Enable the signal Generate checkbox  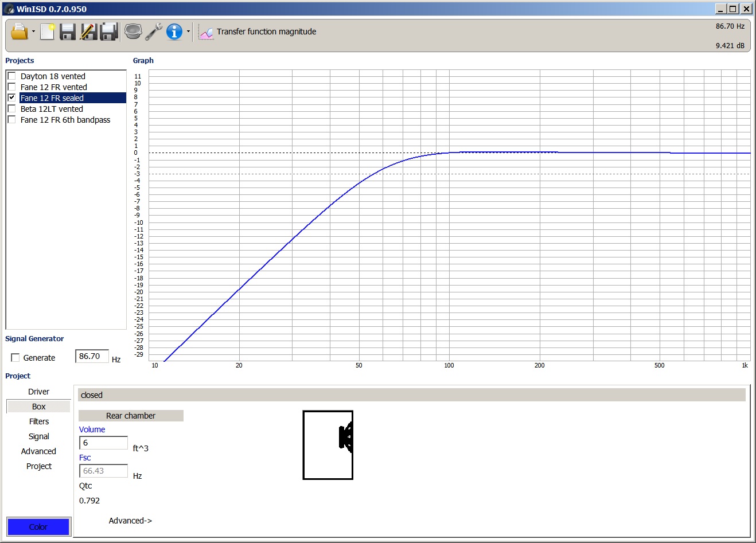15,358
